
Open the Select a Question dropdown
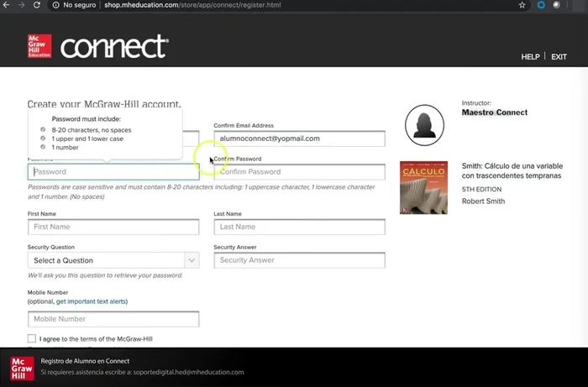point(113,260)
